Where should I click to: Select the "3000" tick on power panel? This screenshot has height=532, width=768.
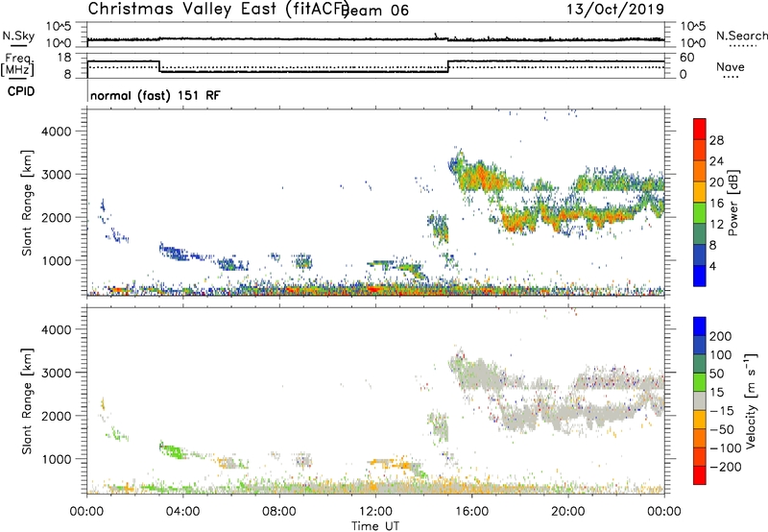click(57, 175)
